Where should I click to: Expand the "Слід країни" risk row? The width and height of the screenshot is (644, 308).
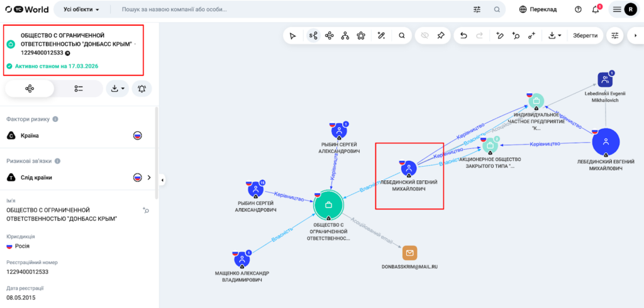coord(149,178)
